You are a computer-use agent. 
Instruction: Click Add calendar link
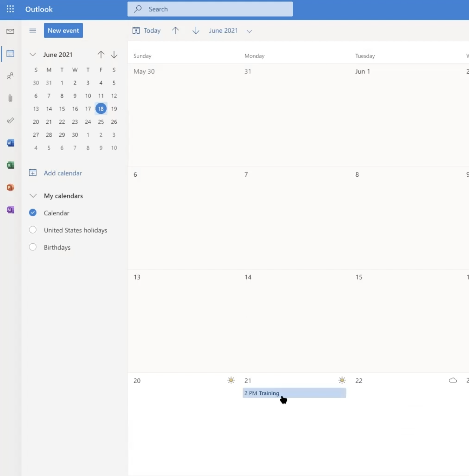click(62, 173)
